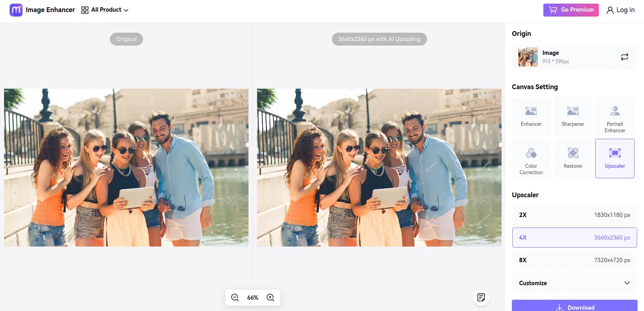Screen dimensions: 644x311
Task: Click the download arrow icon
Action: 559,307
